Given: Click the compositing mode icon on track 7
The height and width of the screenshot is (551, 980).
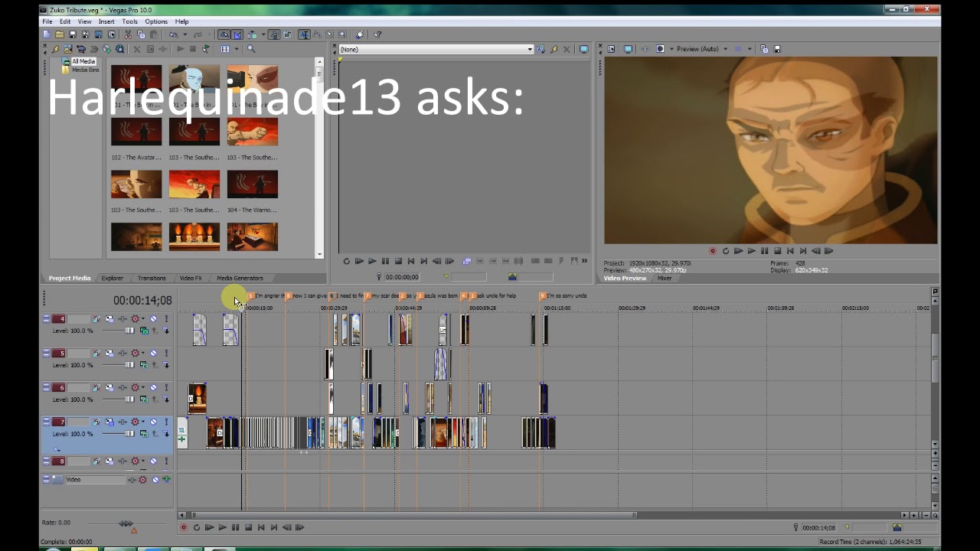Looking at the screenshot, I should coord(144,434).
